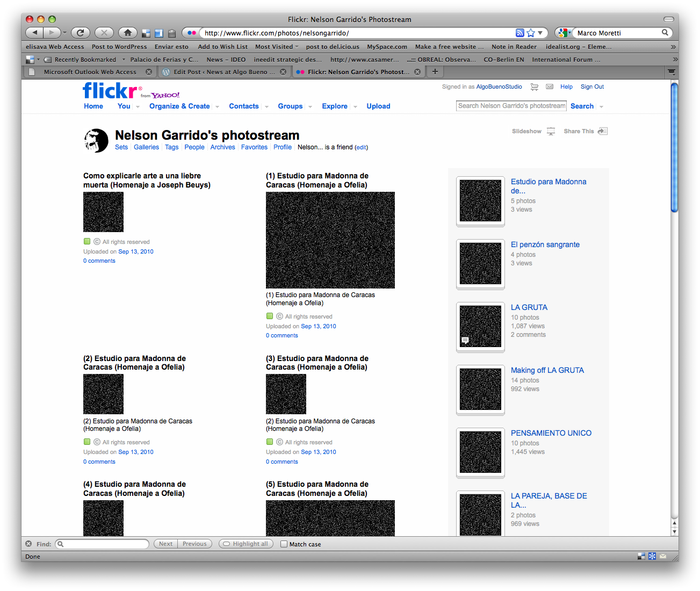The image size is (700, 591).
Task: Open the Flickr shopping cart icon
Action: pyautogui.click(x=535, y=87)
